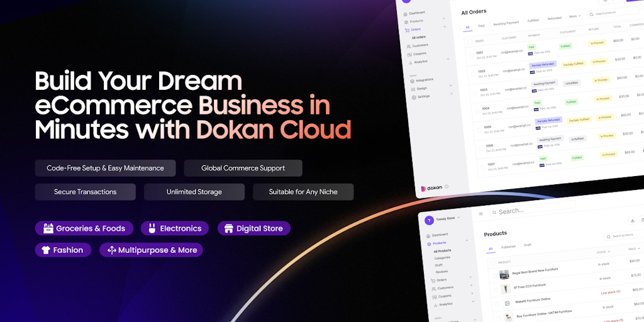Image resolution: width=644 pixels, height=322 pixels.
Task: Click the download icon button in Products panel
Action: [x=633, y=221]
